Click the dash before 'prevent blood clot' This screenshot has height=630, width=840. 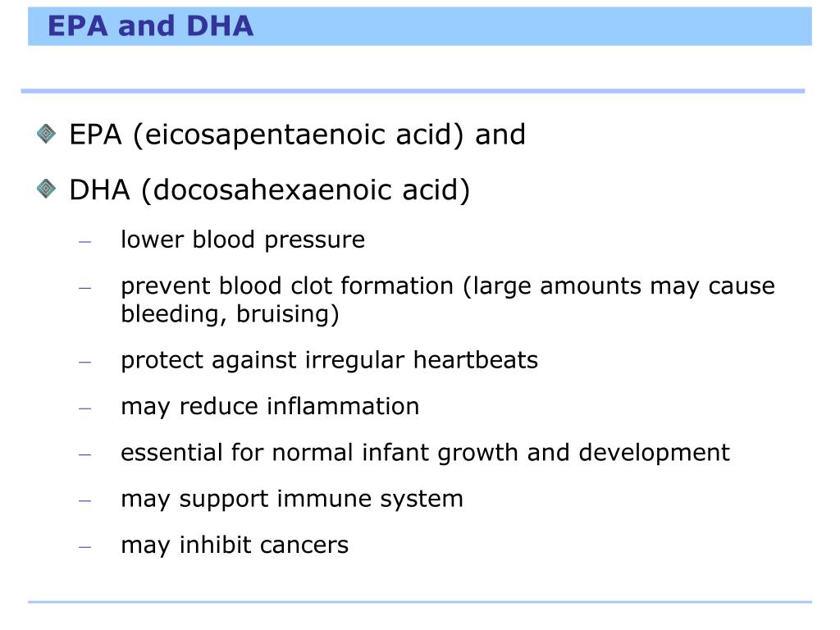coord(84,288)
